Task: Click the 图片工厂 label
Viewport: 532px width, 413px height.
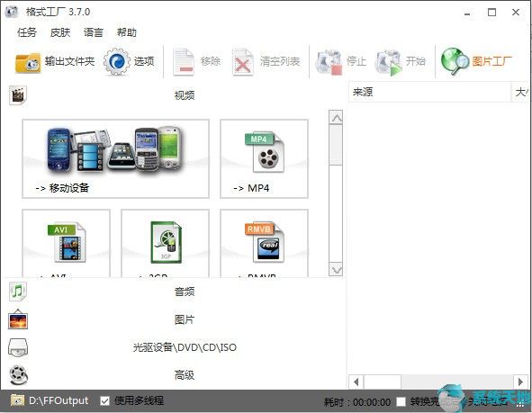Action: click(492, 61)
